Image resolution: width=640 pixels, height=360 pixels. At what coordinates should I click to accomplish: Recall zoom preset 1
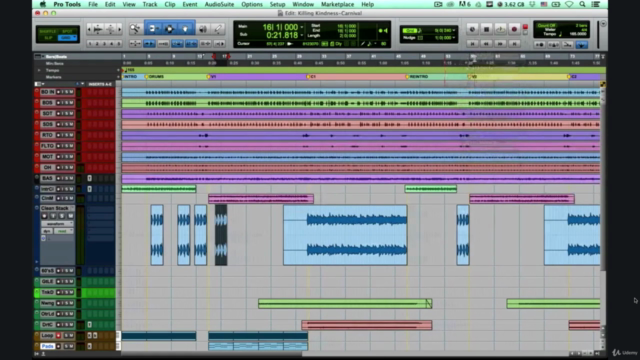[90, 43]
